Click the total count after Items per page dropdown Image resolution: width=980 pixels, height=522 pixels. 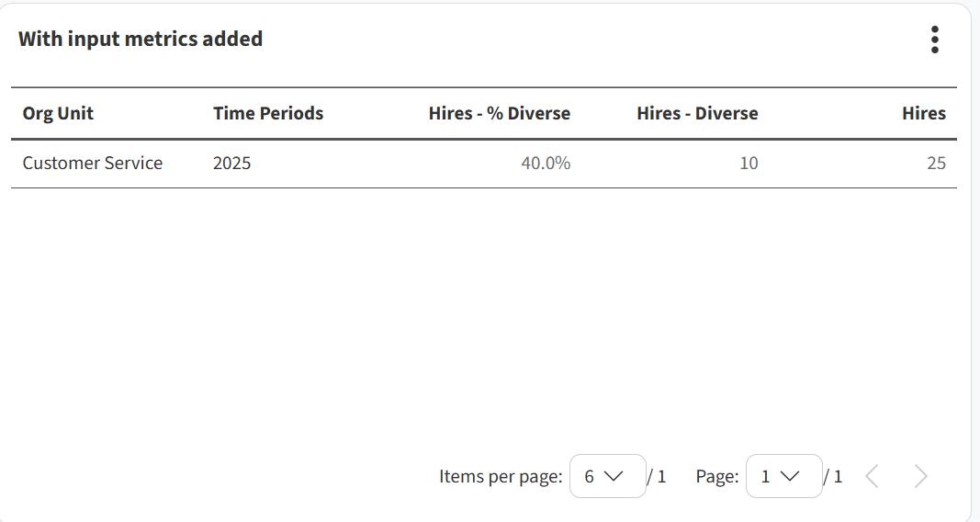tap(658, 476)
